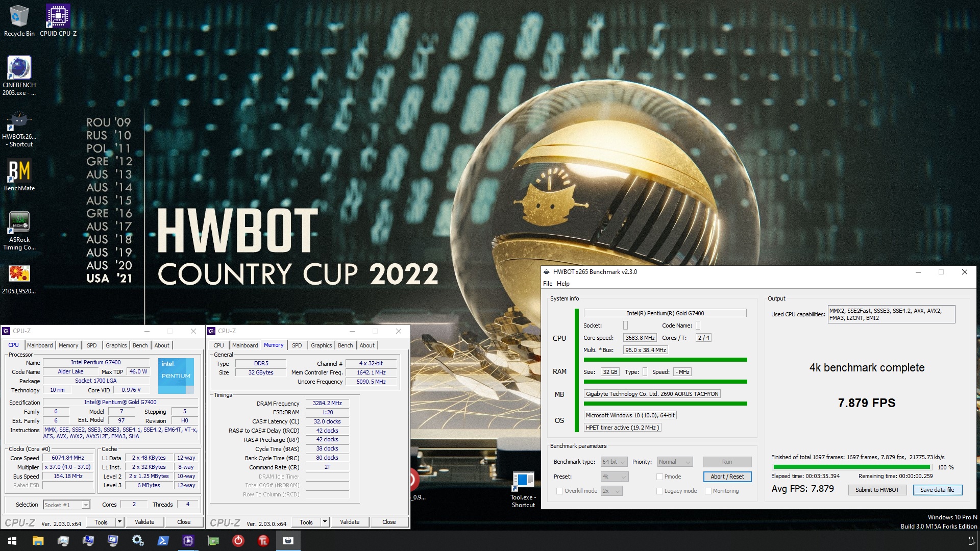This screenshot has width=980, height=551.
Task: Launch the CPUID CPU-Z desktop shortcut
Action: pos(58,20)
